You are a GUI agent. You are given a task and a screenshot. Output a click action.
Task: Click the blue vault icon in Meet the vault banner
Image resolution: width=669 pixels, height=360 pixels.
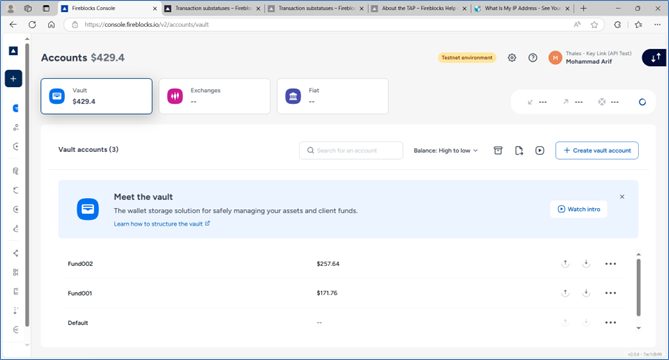[x=88, y=209]
